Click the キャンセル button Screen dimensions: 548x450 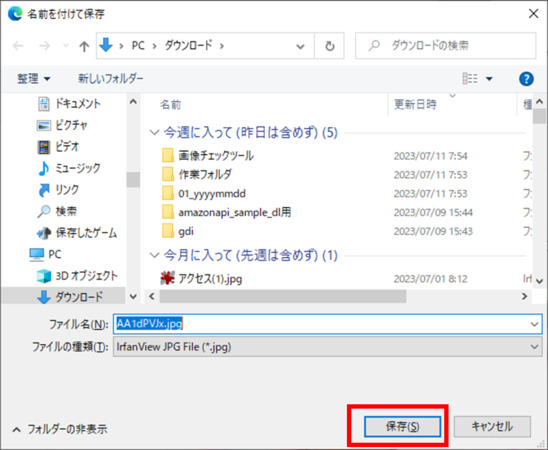pos(492,426)
